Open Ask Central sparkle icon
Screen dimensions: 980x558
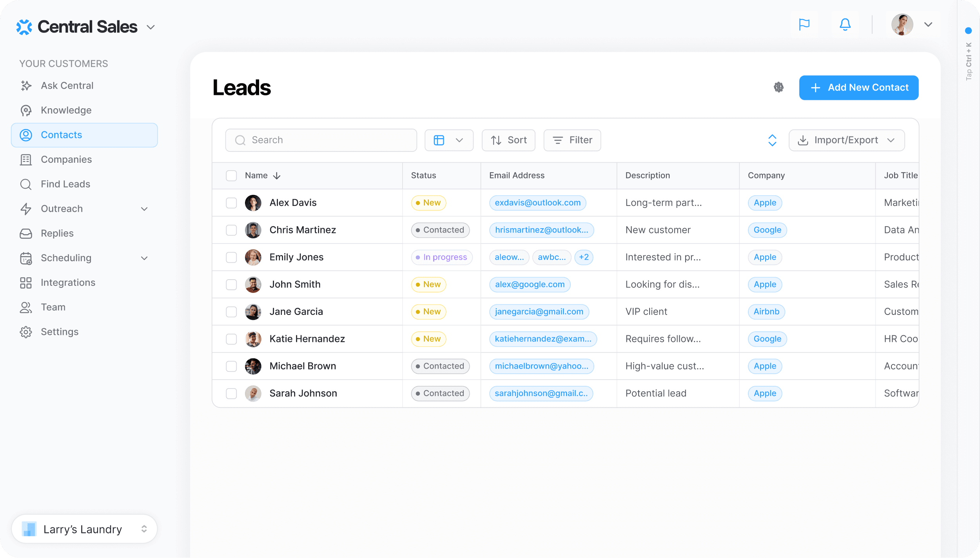click(x=26, y=85)
